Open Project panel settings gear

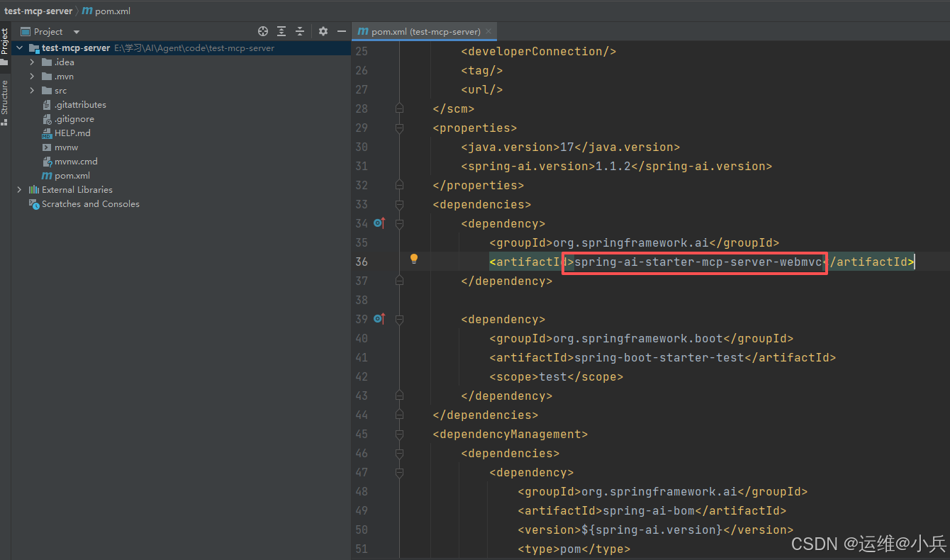pyautogui.click(x=323, y=31)
